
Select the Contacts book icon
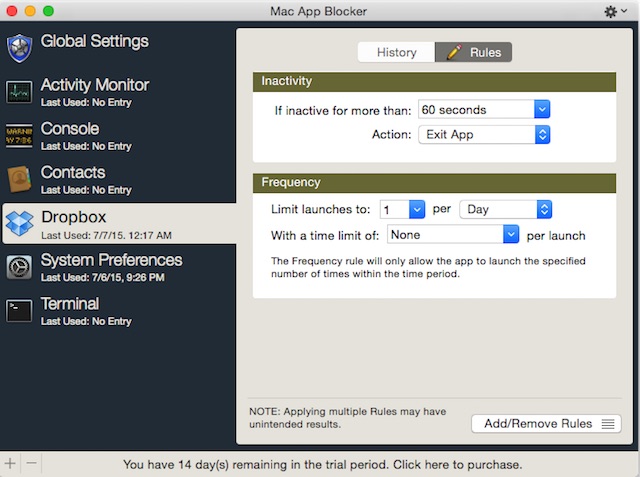pyautogui.click(x=20, y=180)
